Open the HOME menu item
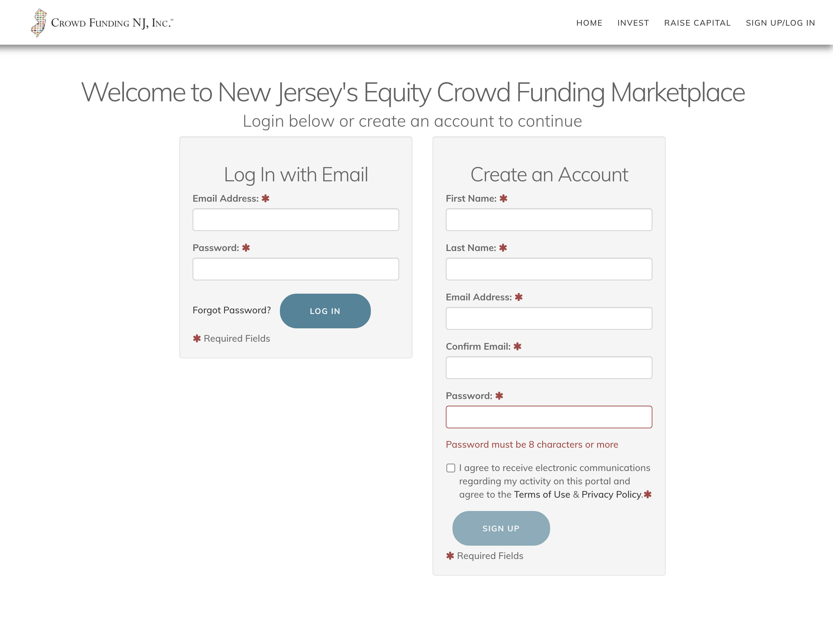Viewport: 833px width, 644px height. pos(589,23)
